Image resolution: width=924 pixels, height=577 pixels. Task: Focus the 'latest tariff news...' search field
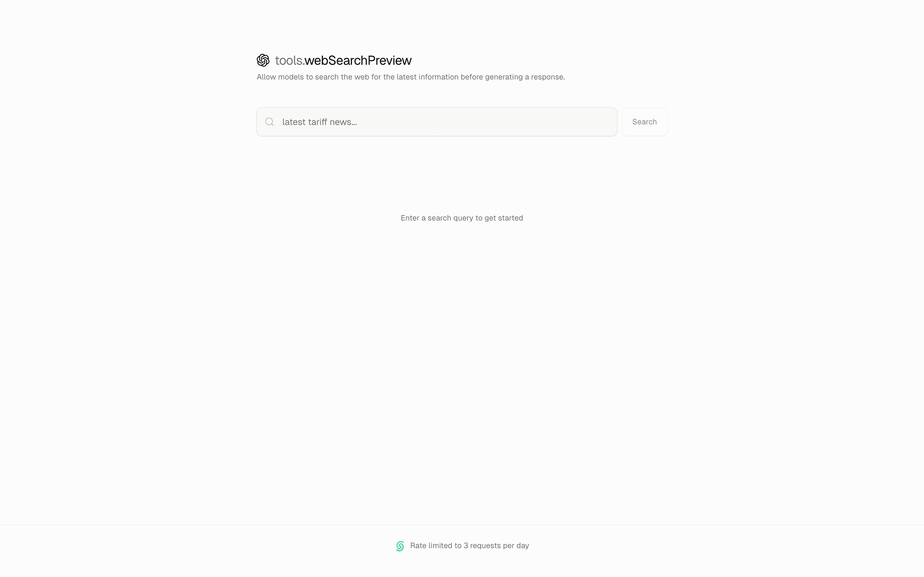(437, 122)
